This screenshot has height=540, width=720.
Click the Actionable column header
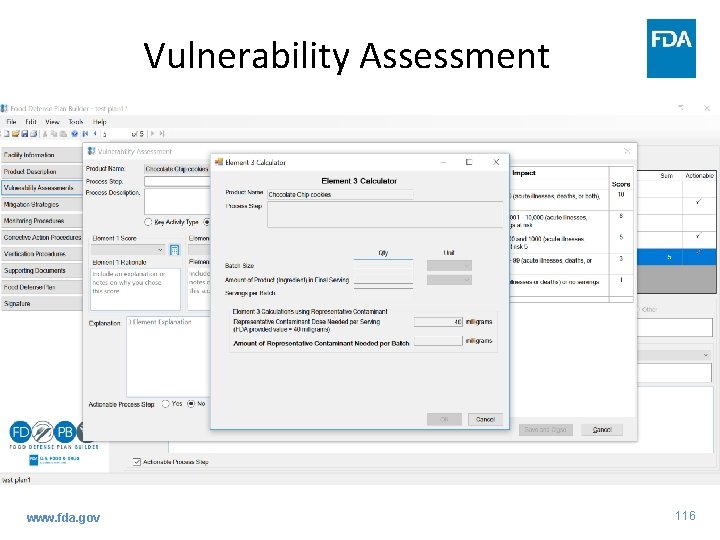click(x=699, y=175)
